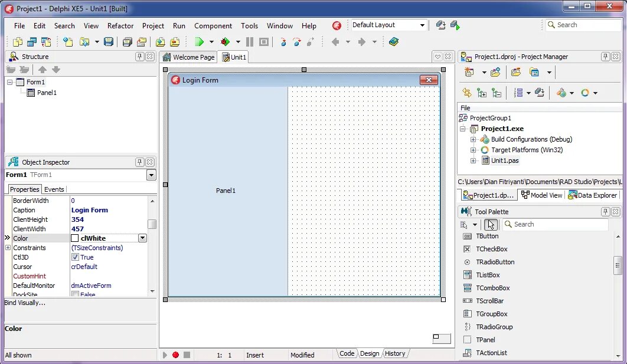Open the Component menu
Image resolution: width=627 pixels, height=364 pixels.
[213, 25]
